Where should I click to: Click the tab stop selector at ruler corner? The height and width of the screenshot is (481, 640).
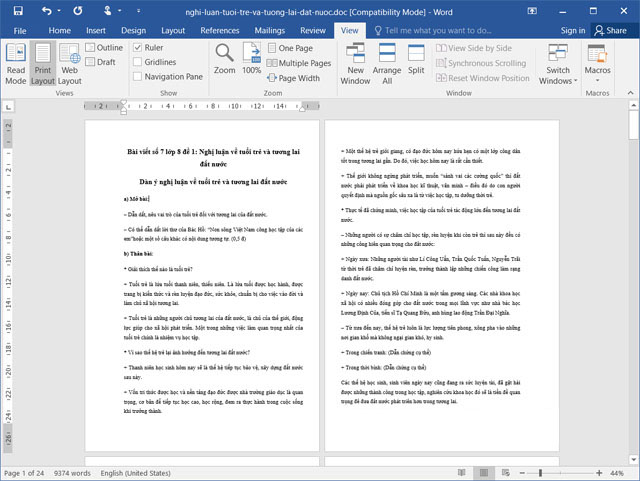8,107
